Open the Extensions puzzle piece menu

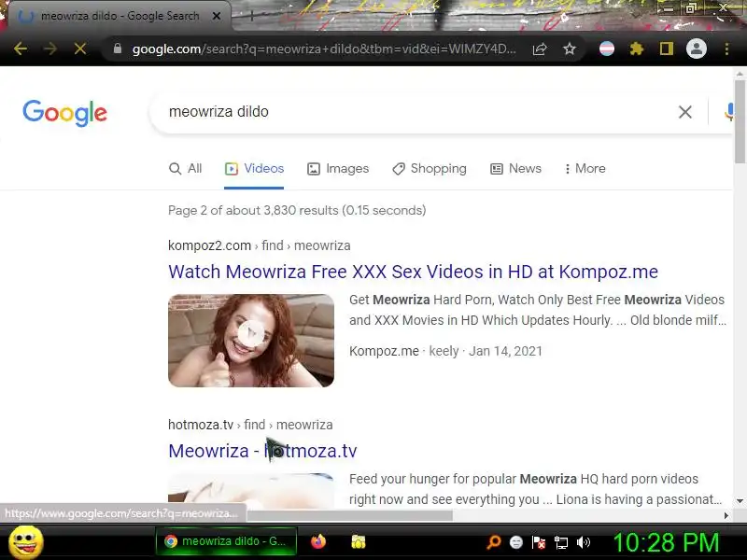point(637,49)
